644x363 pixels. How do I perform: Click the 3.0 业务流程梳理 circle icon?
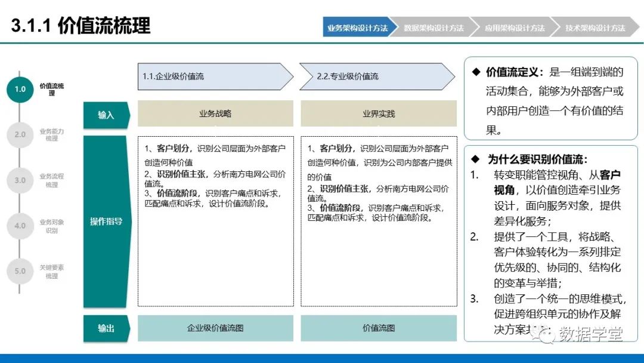[x=20, y=180]
